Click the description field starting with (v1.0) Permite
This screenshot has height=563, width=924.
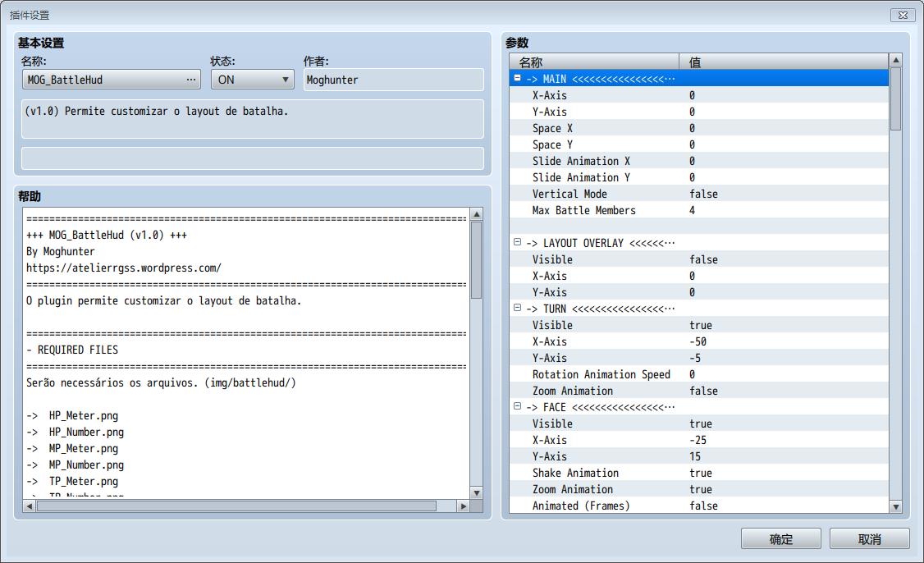253,119
